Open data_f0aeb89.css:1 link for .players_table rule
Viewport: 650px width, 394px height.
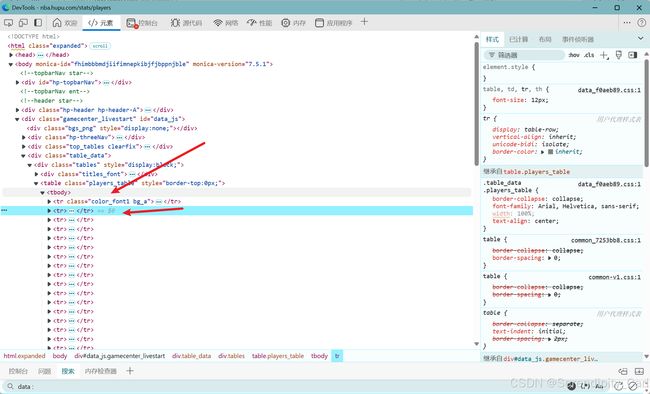click(609, 184)
